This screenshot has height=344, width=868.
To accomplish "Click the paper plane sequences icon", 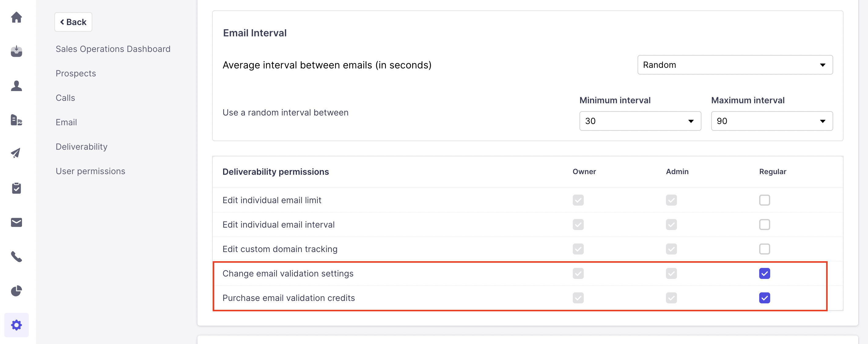I will 17,153.
